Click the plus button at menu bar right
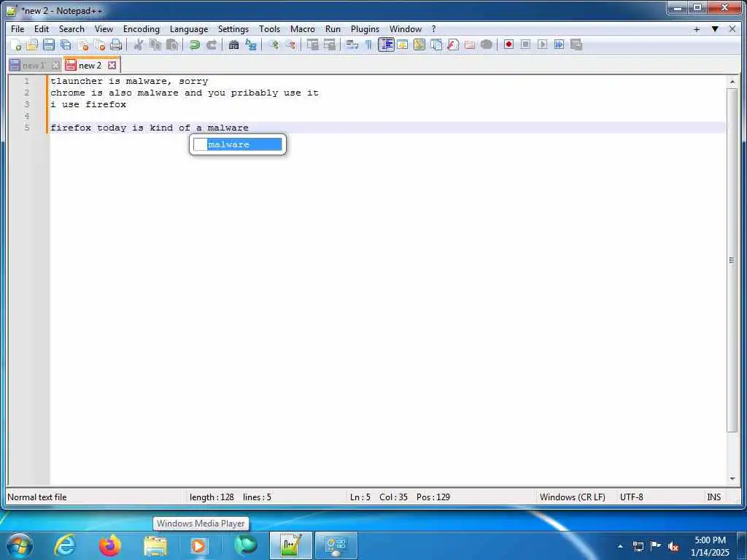This screenshot has height=560, width=747. [697, 29]
